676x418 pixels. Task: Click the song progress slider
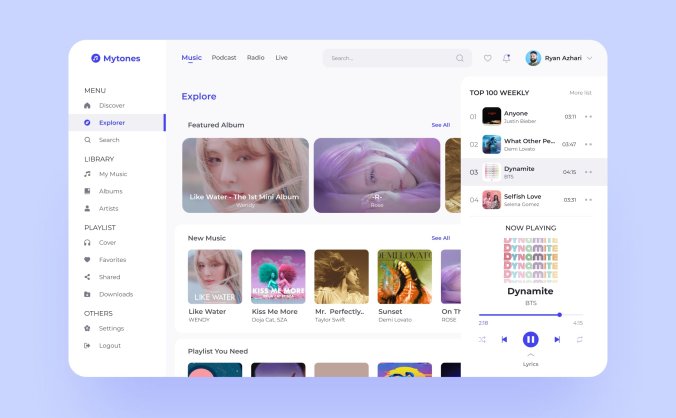[531, 315]
